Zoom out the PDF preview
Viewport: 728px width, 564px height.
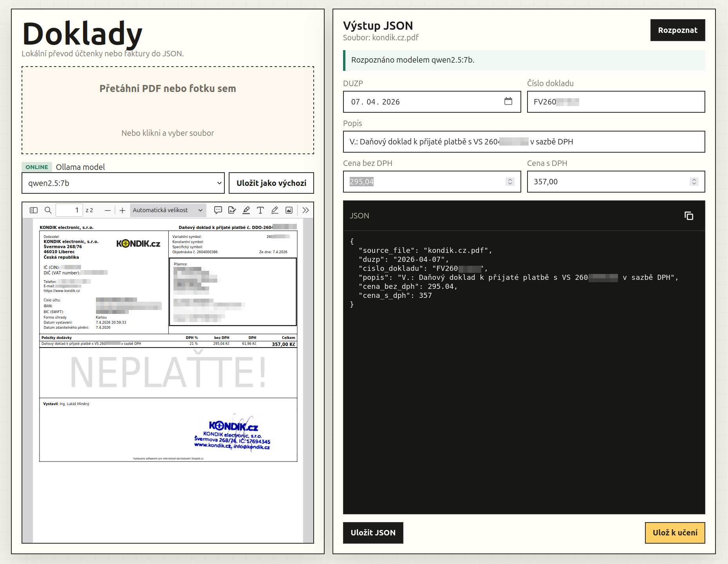tap(108, 210)
